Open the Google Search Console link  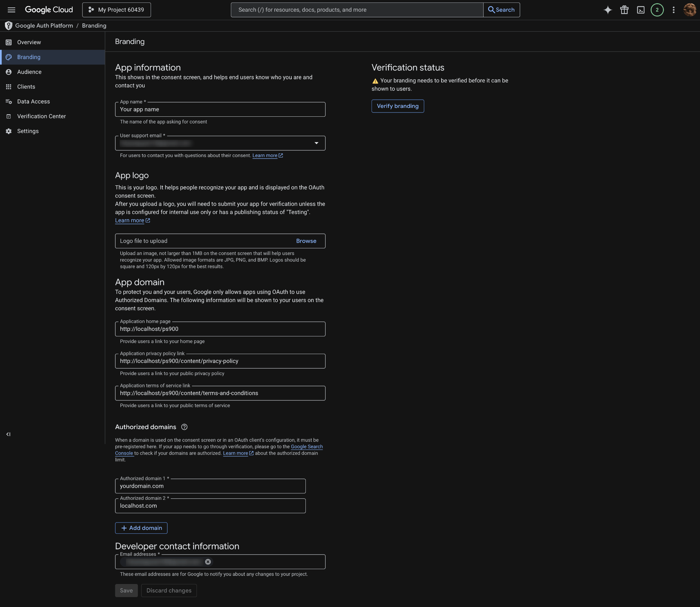pyautogui.click(x=307, y=447)
